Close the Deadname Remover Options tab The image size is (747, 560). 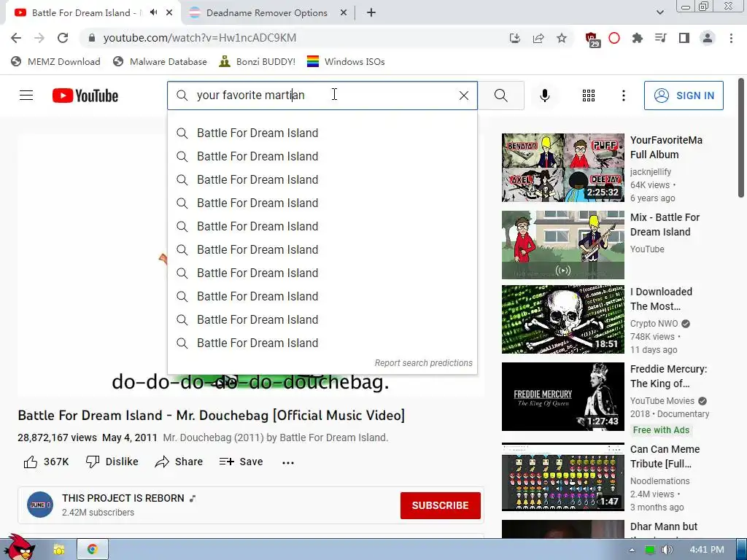(344, 12)
